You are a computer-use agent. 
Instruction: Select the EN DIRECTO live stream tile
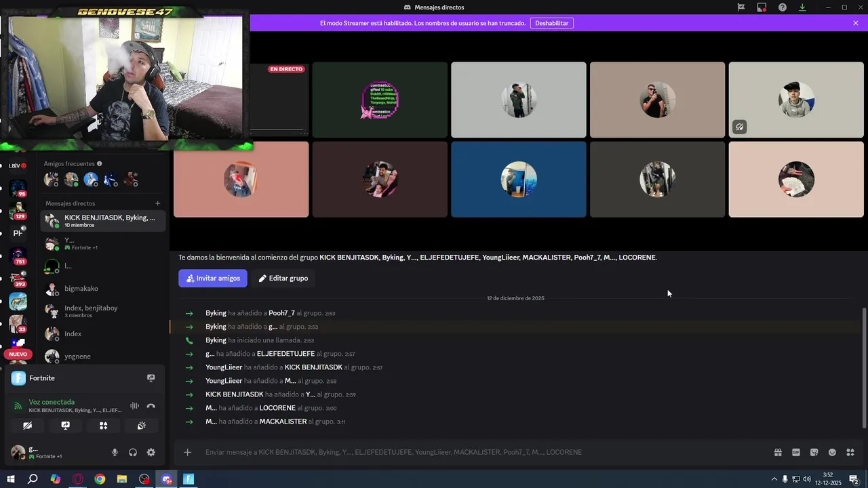point(279,100)
